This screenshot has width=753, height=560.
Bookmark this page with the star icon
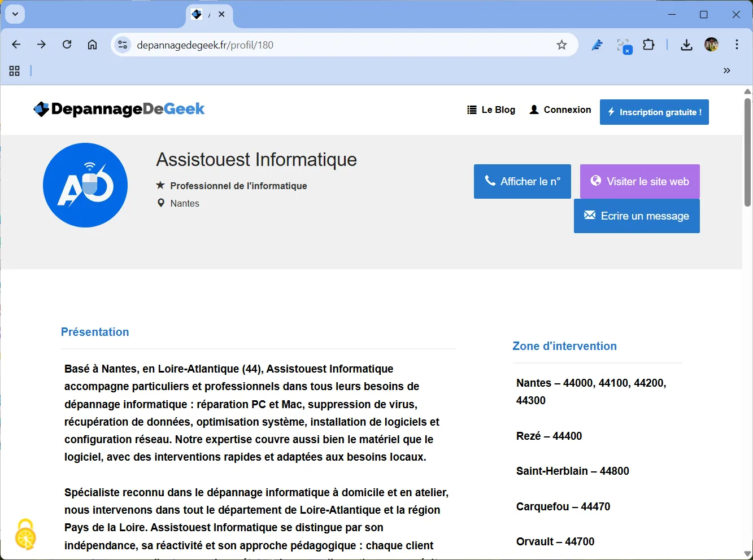pos(562,45)
